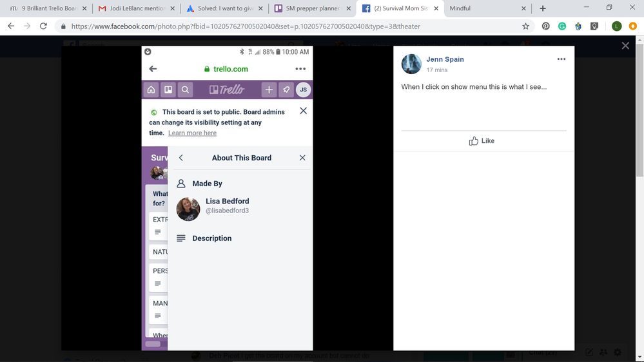Go back from About This Board panel
This screenshot has width=644, height=362.
point(181,158)
